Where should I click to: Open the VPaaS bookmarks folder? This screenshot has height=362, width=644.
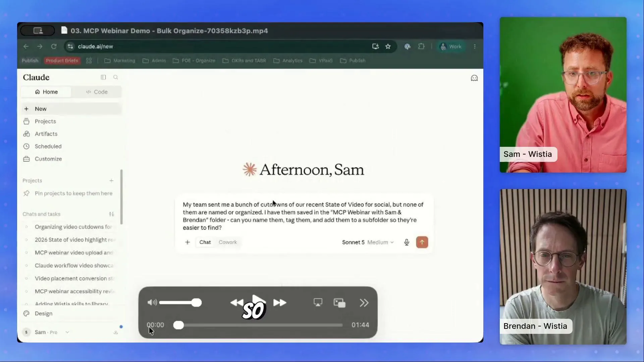click(x=321, y=61)
